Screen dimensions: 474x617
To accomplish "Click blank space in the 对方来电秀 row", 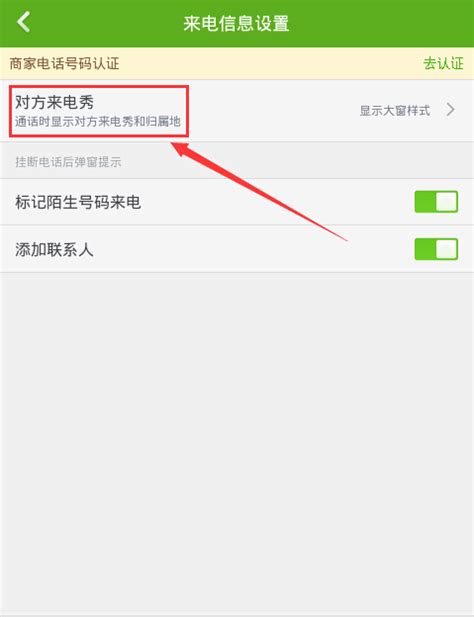I will point(271,110).
